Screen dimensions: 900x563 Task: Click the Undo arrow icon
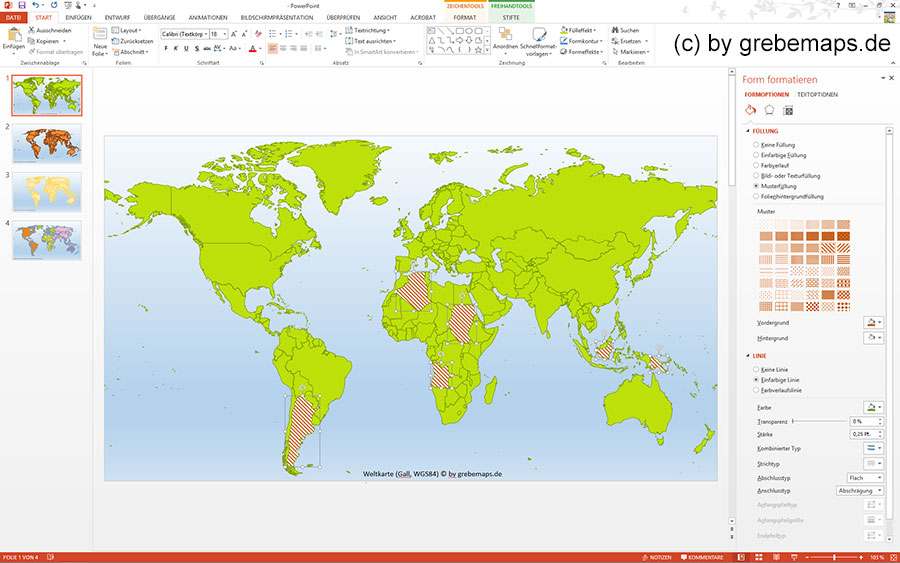35,5
